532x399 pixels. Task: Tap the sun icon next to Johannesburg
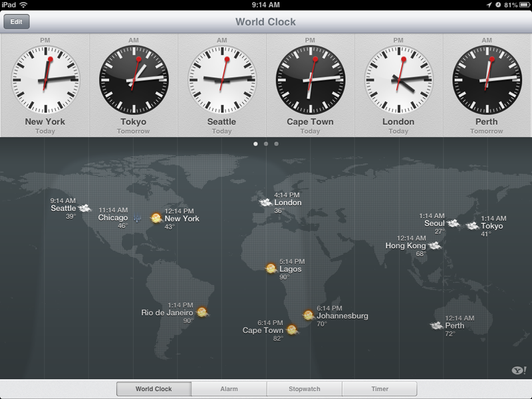point(309,315)
